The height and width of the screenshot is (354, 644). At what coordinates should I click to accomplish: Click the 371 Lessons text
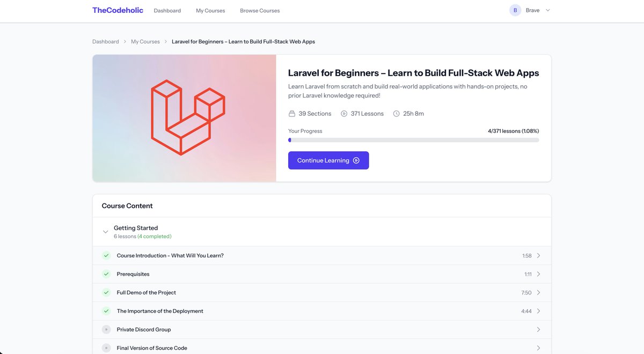pyautogui.click(x=367, y=114)
